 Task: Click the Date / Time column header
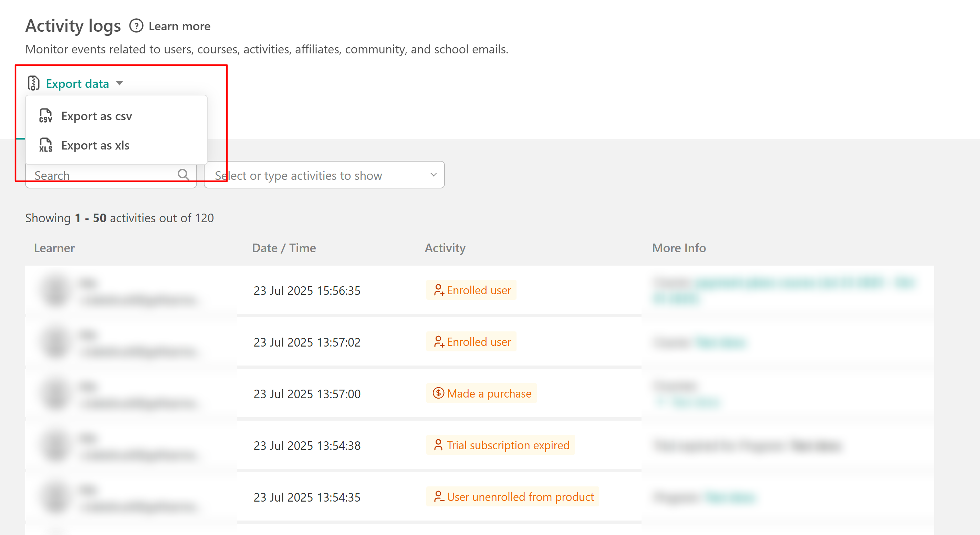(x=284, y=248)
